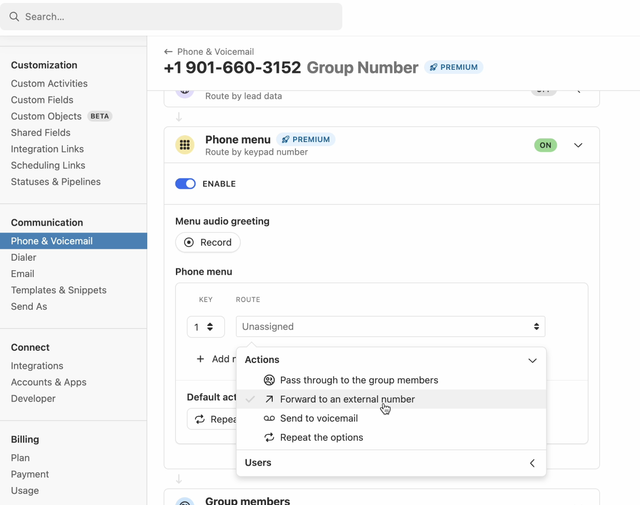
Task: Click the repeat loop icon in dropdown
Action: pos(269,438)
